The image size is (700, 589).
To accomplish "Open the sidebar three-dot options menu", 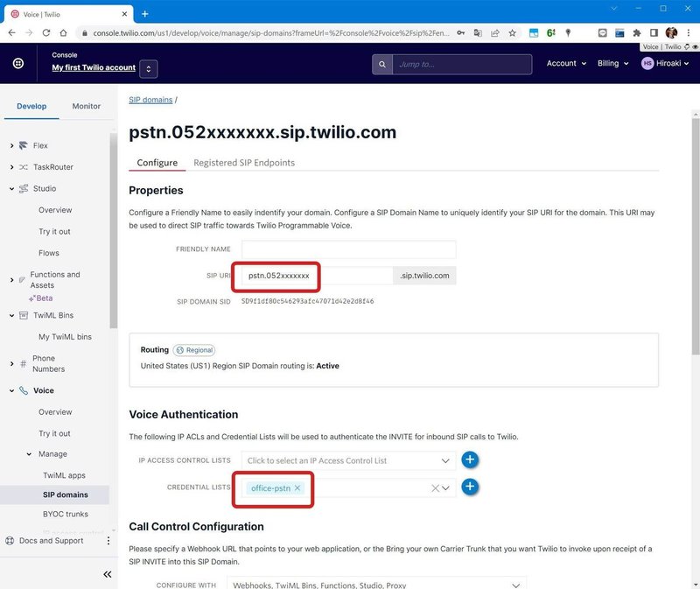I will pyautogui.click(x=108, y=540).
